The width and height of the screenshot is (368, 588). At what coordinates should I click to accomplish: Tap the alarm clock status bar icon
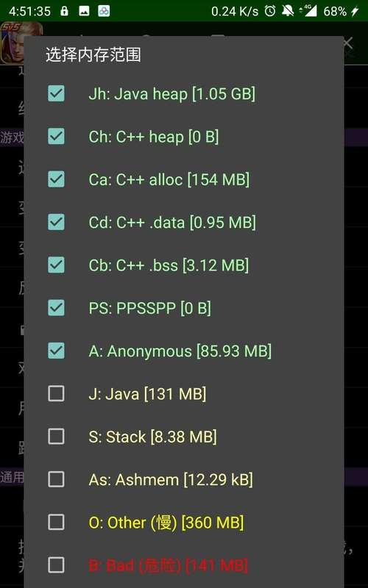pos(270,11)
